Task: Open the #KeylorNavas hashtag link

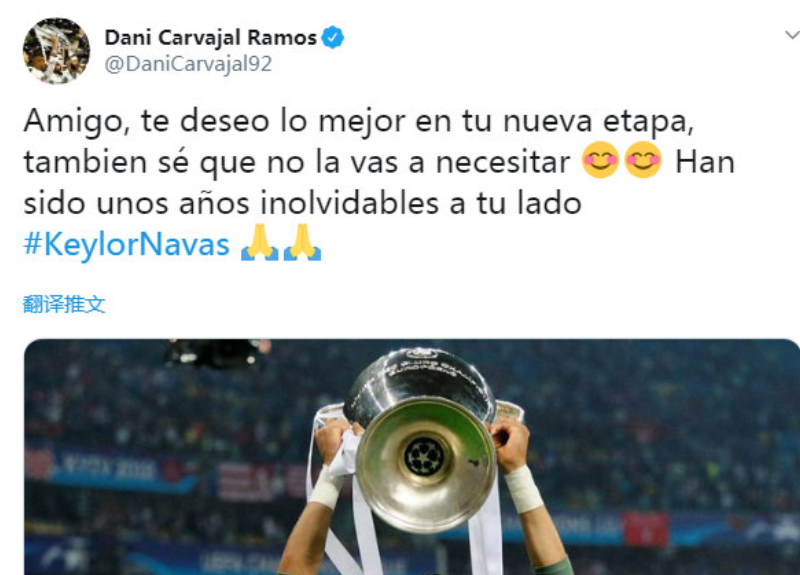Action: coord(127,244)
